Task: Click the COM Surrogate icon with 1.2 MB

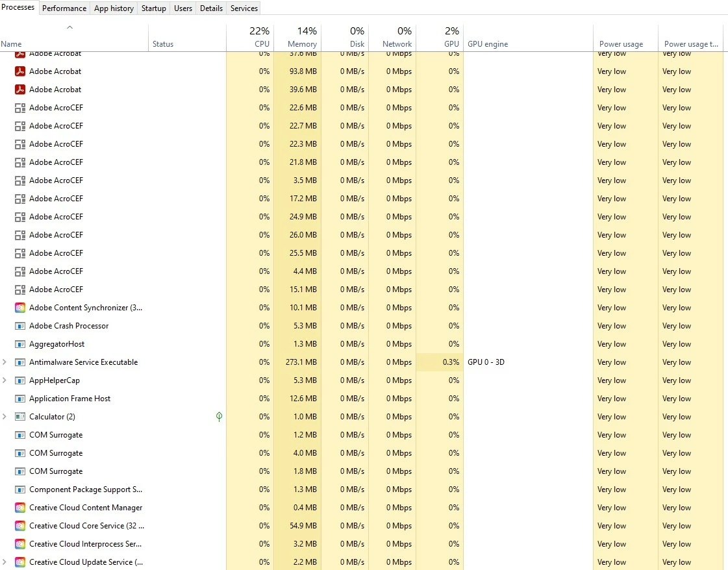Action: pos(20,435)
